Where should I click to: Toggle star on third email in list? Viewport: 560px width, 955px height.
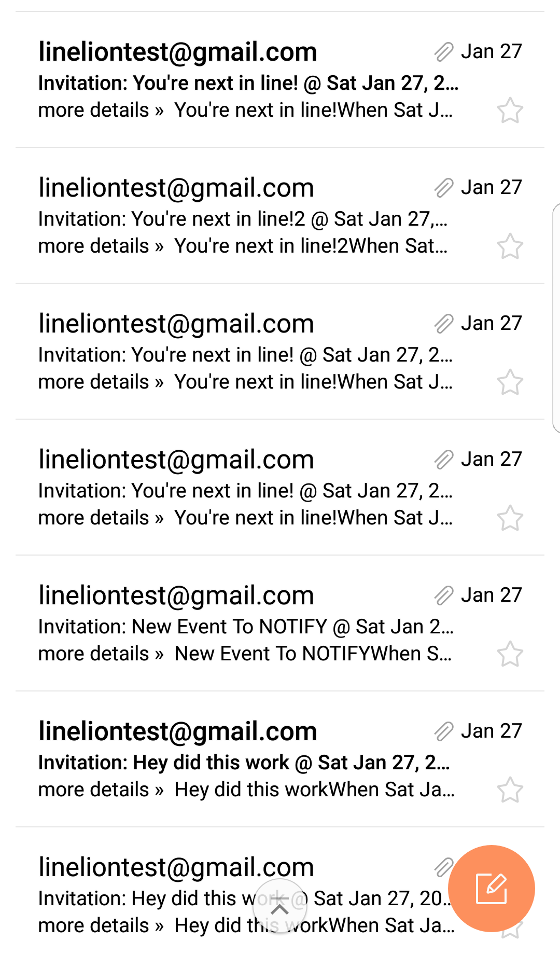coord(510,382)
